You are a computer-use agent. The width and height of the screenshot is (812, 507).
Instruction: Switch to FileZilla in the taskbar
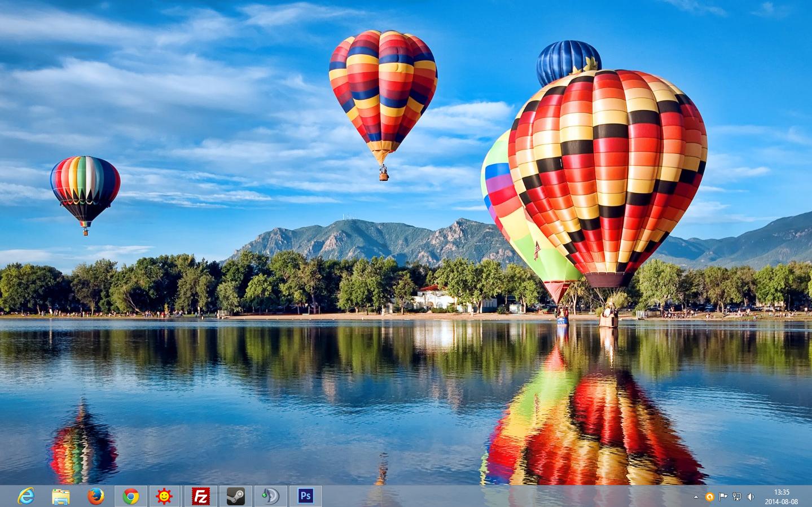(x=201, y=496)
